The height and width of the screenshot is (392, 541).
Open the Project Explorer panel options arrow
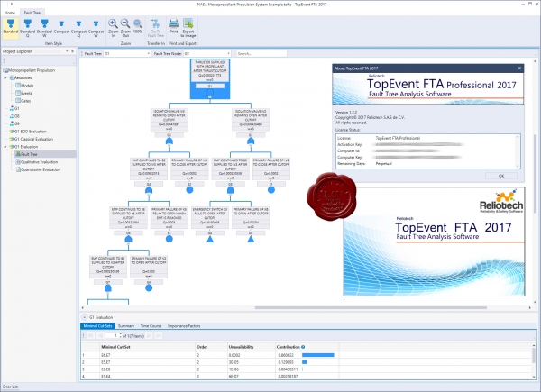[x=67, y=51]
